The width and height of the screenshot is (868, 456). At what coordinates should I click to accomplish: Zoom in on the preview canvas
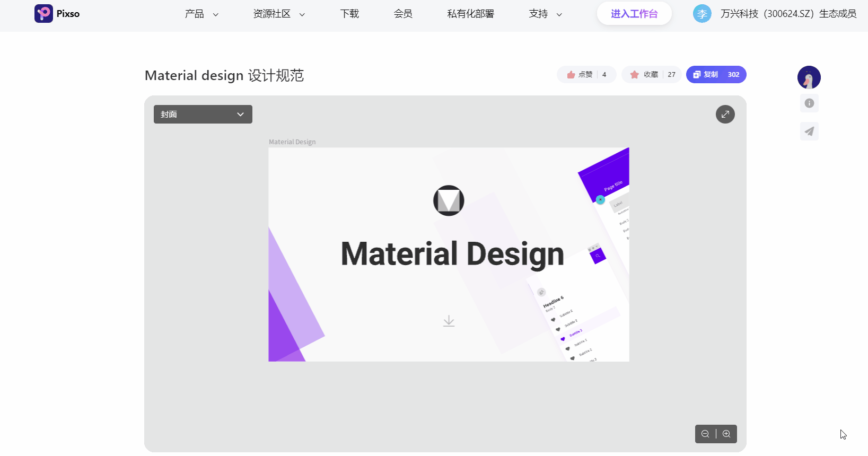point(726,434)
